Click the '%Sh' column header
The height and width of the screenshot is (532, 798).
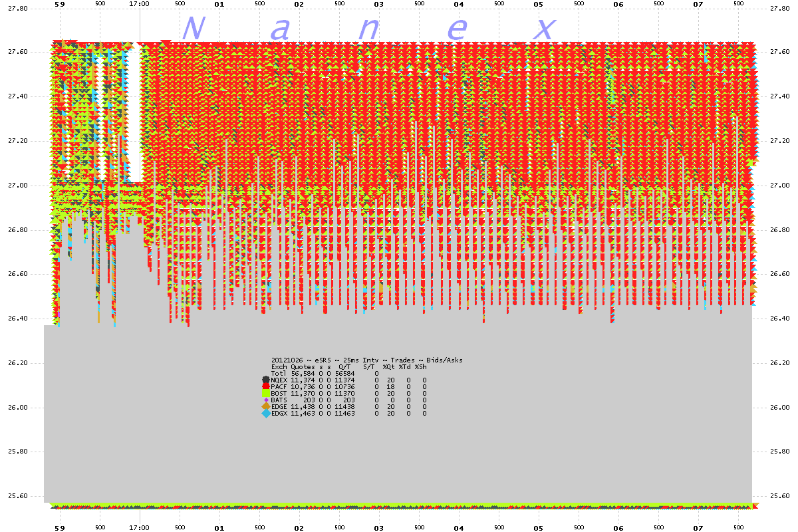pyautogui.click(x=420, y=366)
